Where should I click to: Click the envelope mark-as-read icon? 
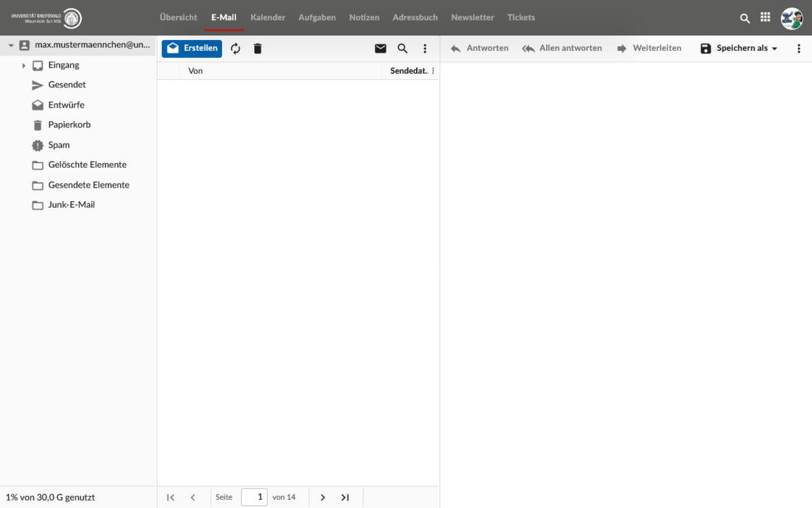[380, 49]
